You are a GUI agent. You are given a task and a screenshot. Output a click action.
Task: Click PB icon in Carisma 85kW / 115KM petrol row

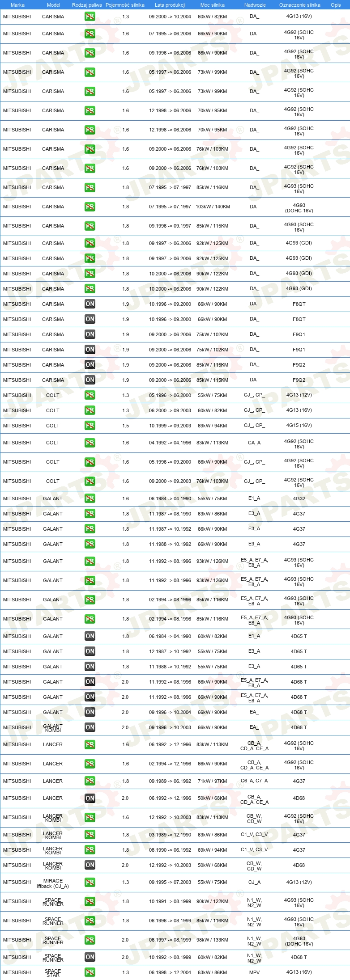(x=90, y=226)
